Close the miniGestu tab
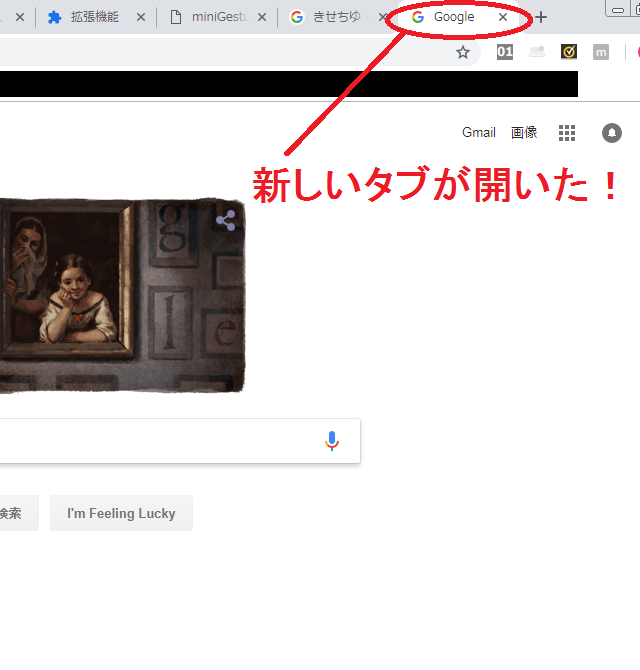Viewport: 640px width, 670px height. [262, 18]
